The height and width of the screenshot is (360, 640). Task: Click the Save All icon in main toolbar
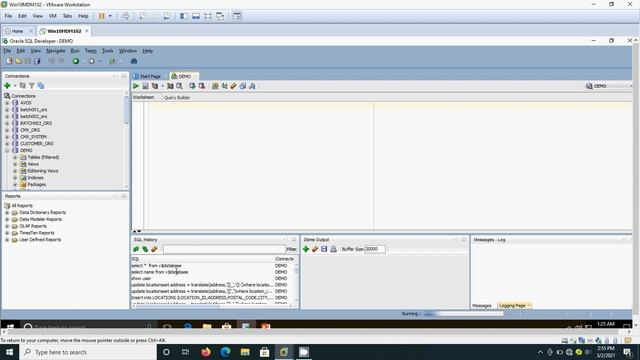(x=37, y=61)
